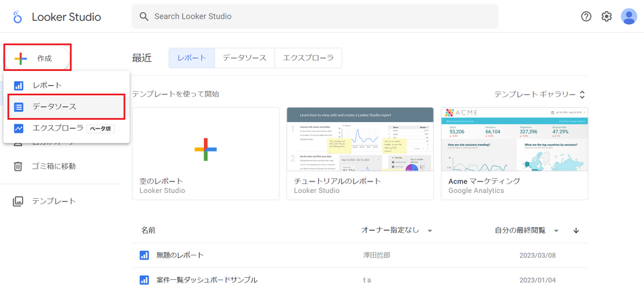Switch to the レポート tab

(x=192, y=58)
